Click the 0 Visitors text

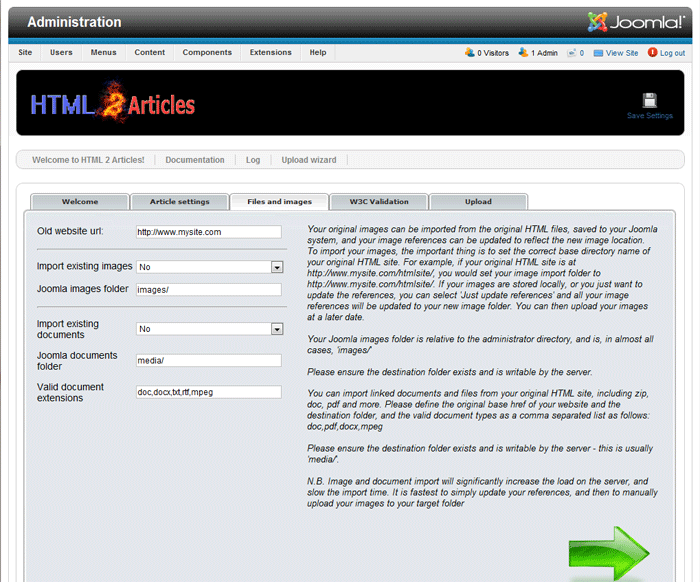(493, 53)
